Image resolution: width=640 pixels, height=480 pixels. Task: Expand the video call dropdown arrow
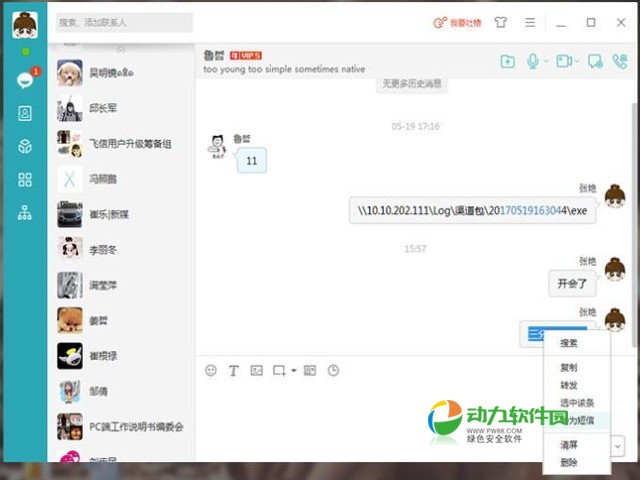577,62
